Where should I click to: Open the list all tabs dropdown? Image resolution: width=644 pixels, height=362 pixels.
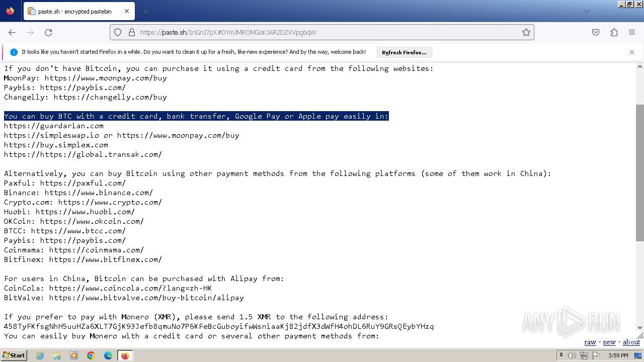point(587,11)
